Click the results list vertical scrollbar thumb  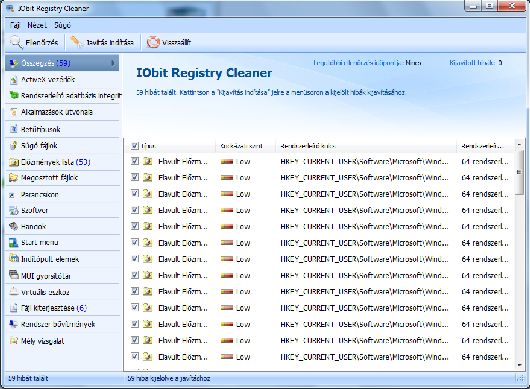(x=519, y=172)
